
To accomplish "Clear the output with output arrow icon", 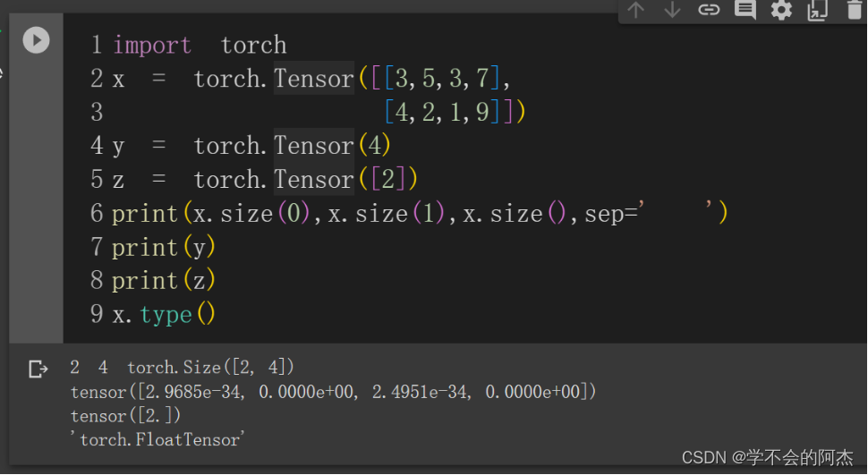I will coord(38,369).
